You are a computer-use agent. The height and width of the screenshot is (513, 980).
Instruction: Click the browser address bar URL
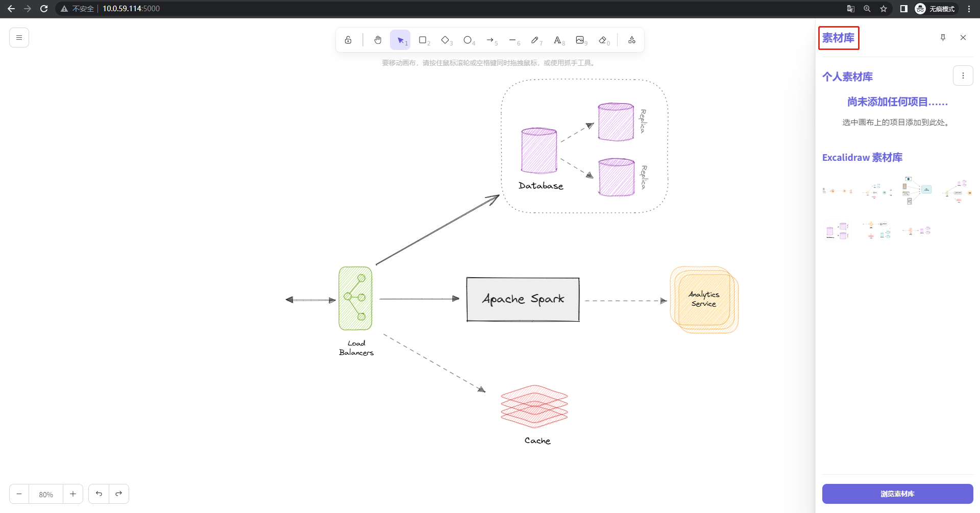click(131, 9)
